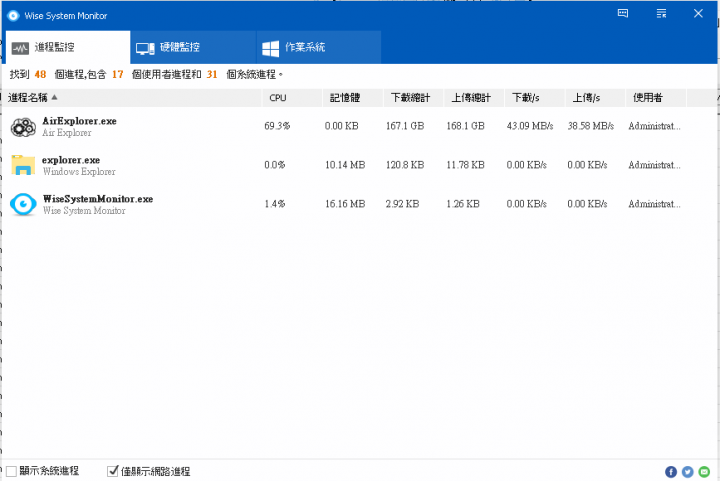
Task: Select the WiseSystemMonitor.exe process name
Action: click(x=98, y=199)
